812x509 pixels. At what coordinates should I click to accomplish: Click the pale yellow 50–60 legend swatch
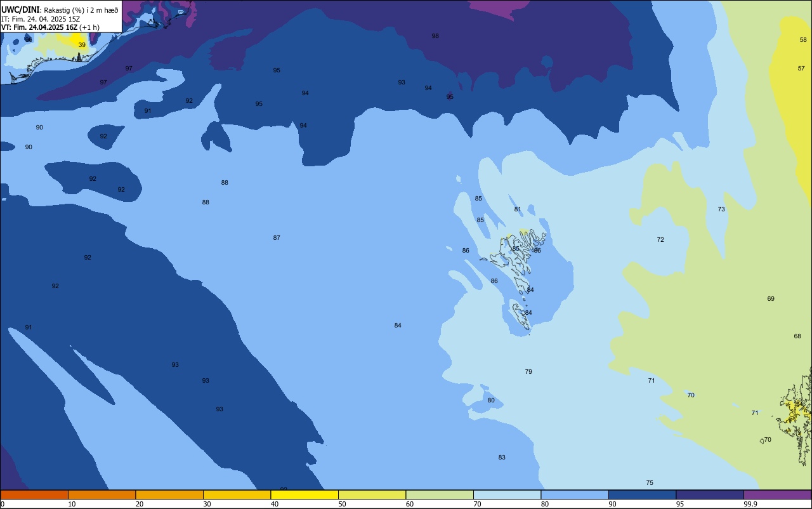[372, 494]
